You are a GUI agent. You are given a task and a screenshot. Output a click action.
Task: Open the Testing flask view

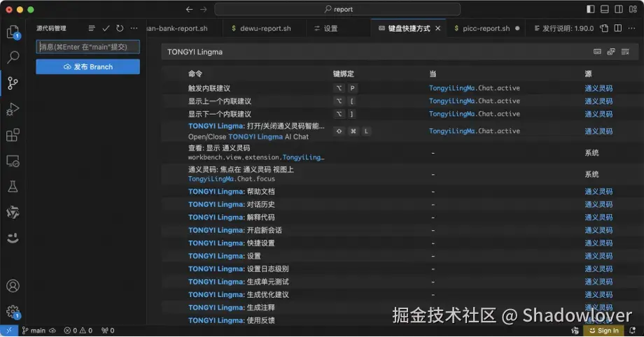click(x=13, y=187)
